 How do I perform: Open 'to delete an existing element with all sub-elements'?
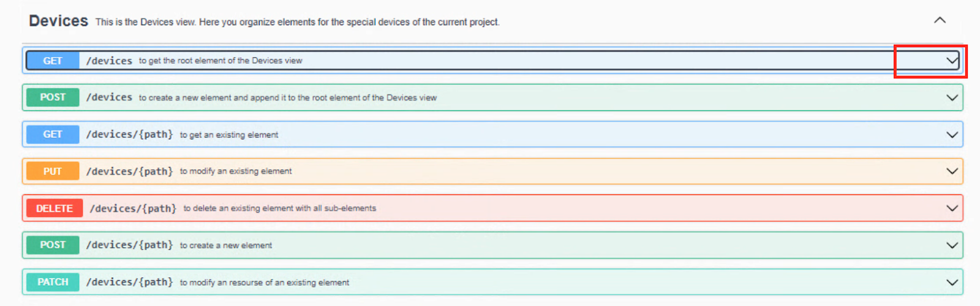click(x=280, y=208)
